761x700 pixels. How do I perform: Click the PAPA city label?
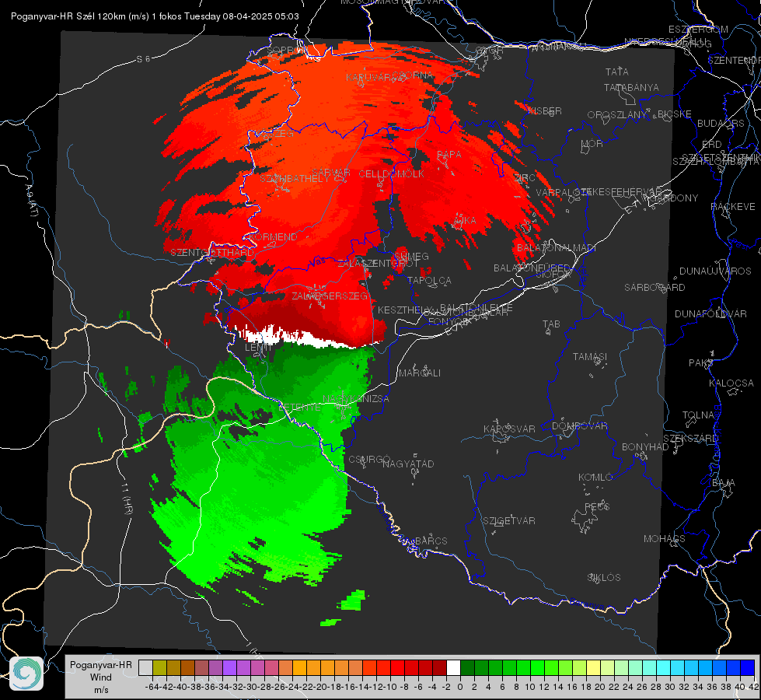pyautogui.click(x=449, y=155)
